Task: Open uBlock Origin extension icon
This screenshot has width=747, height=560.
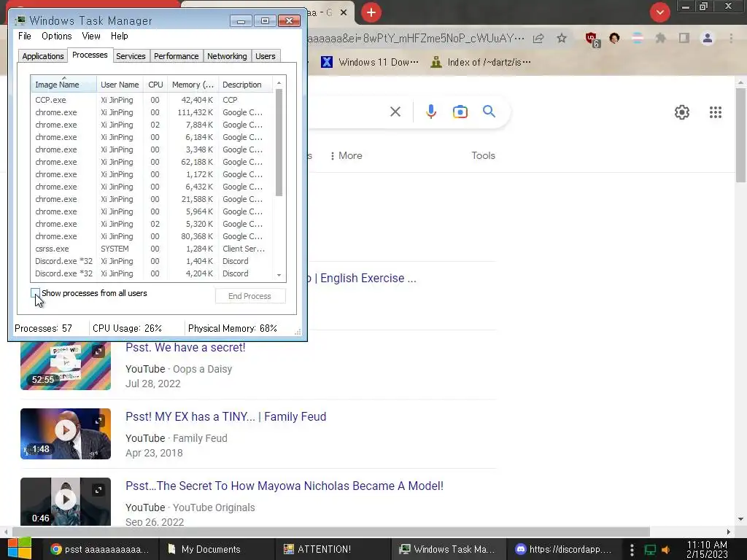Action: 592,39
